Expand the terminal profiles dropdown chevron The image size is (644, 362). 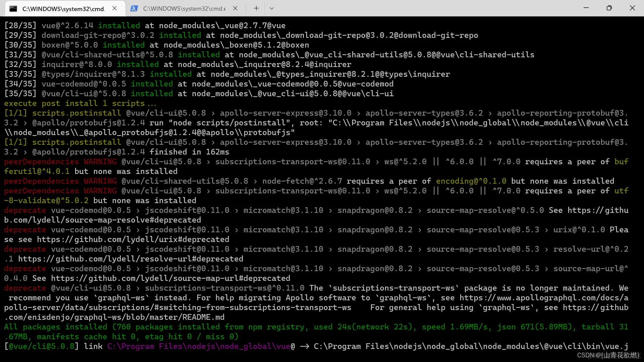pos(272,8)
